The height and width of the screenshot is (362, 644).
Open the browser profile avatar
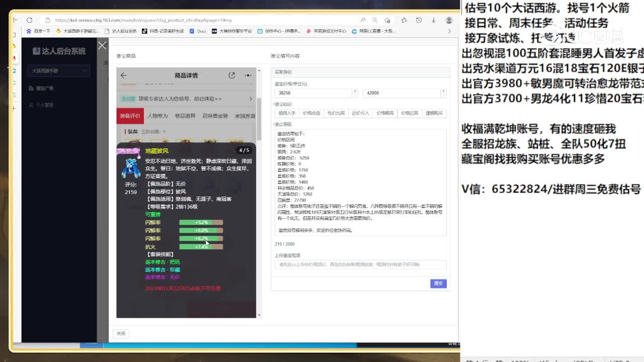click(x=449, y=20)
